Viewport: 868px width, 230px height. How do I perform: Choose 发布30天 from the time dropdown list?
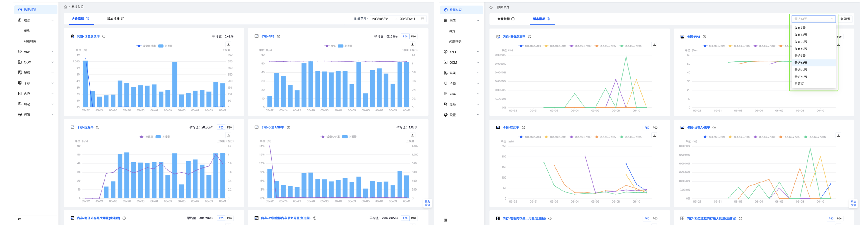coord(813,42)
